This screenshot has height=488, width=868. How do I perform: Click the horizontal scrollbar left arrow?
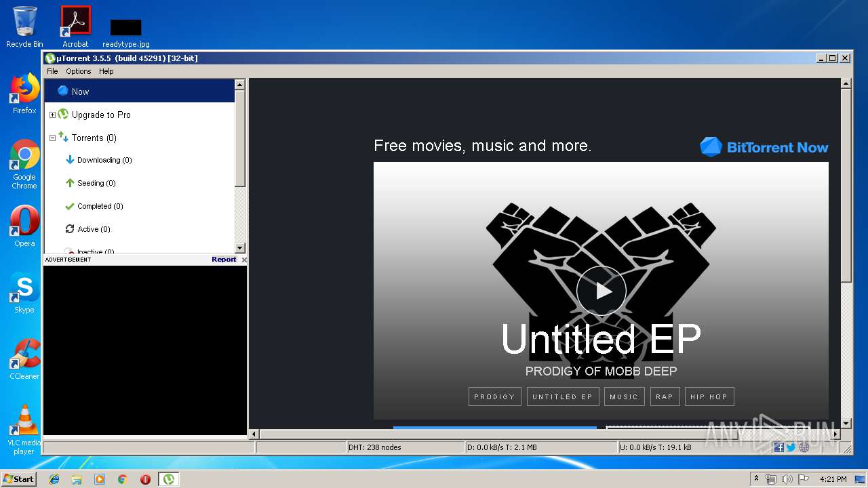click(254, 434)
